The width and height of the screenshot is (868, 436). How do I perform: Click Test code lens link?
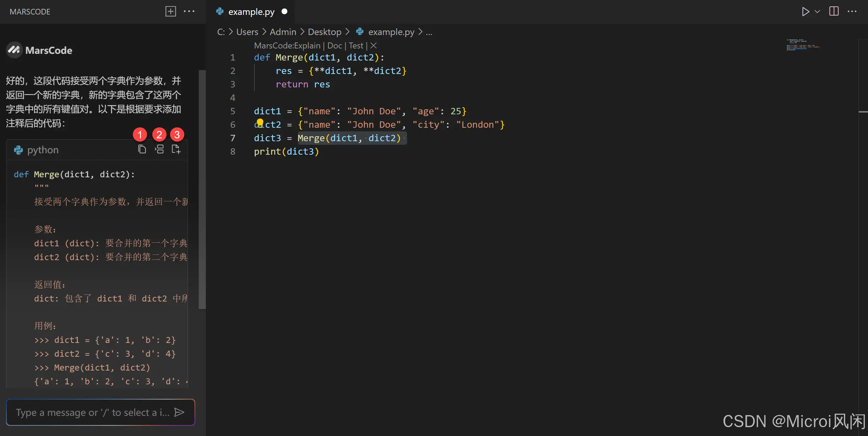pyautogui.click(x=356, y=46)
